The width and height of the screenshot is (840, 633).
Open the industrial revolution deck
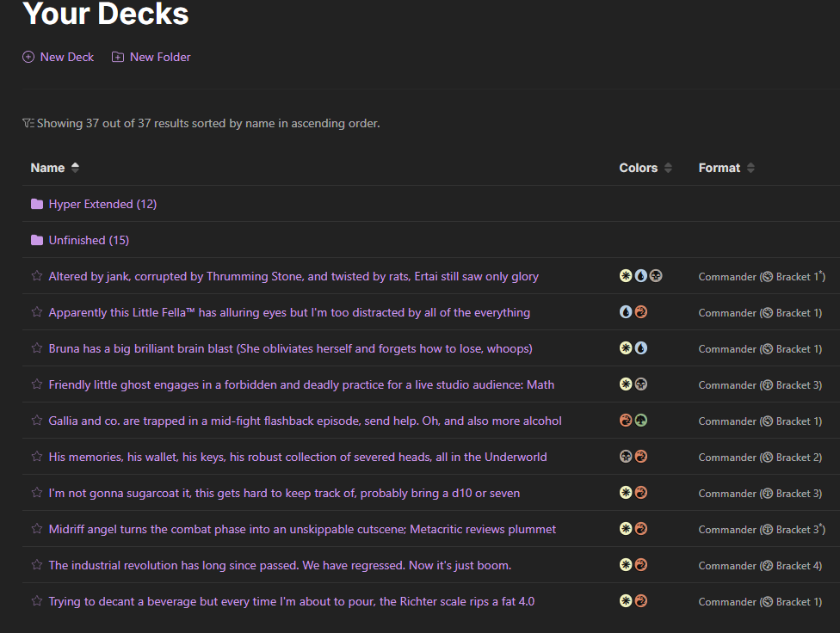pos(281,566)
